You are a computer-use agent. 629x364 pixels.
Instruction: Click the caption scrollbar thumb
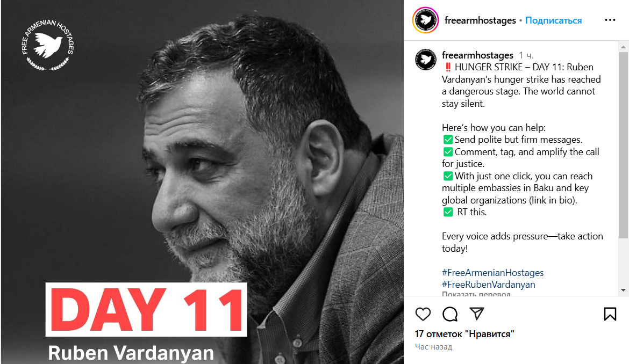pyautogui.click(x=623, y=145)
